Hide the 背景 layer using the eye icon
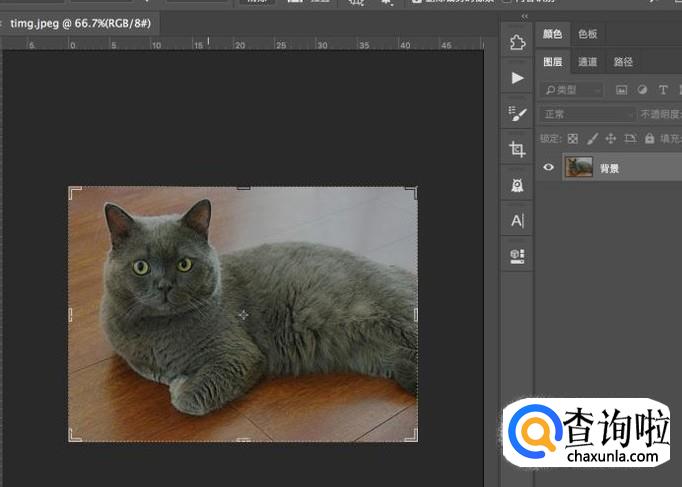Viewport: 682px width, 487px height. pos(548,168)
